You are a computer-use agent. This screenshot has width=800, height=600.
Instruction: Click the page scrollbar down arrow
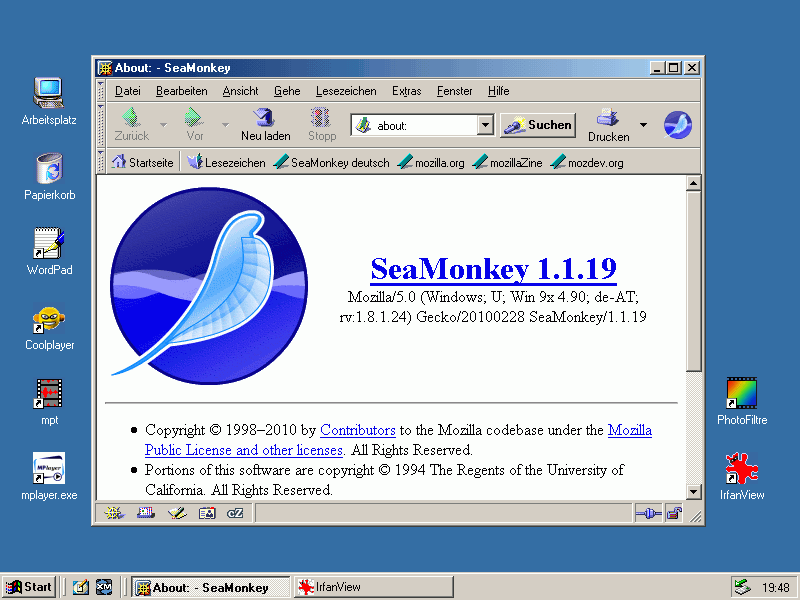pos(693,492)
